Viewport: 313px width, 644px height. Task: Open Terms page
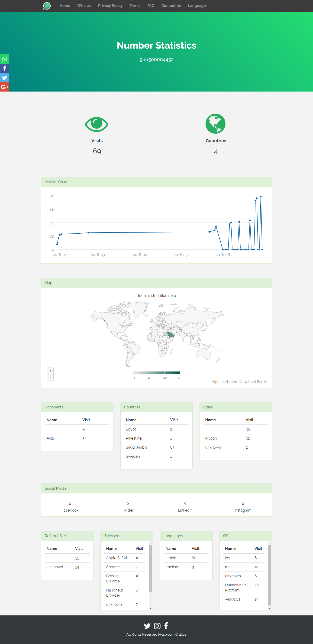135,6
